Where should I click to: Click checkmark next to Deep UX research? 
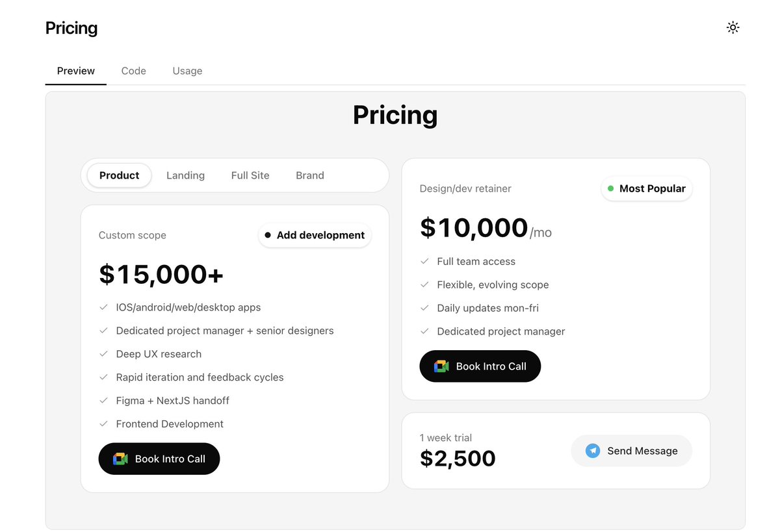pyautogui.click(x=103, y=354)
